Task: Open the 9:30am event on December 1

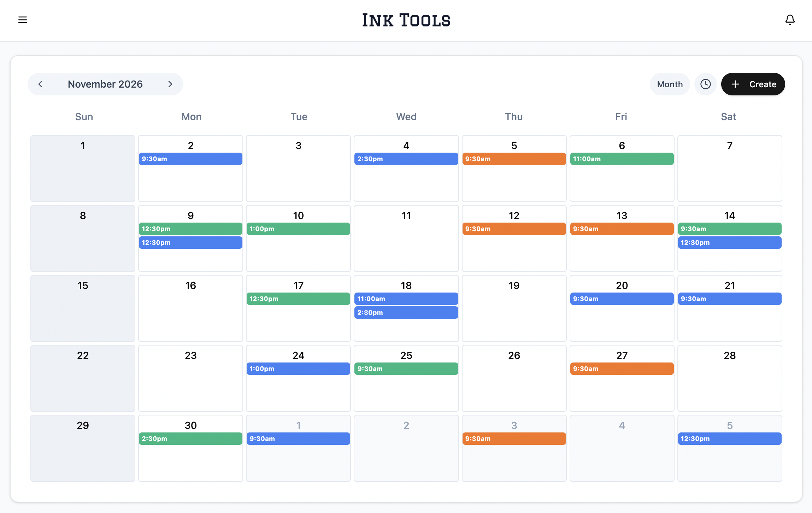Action: tap(298, 439)
